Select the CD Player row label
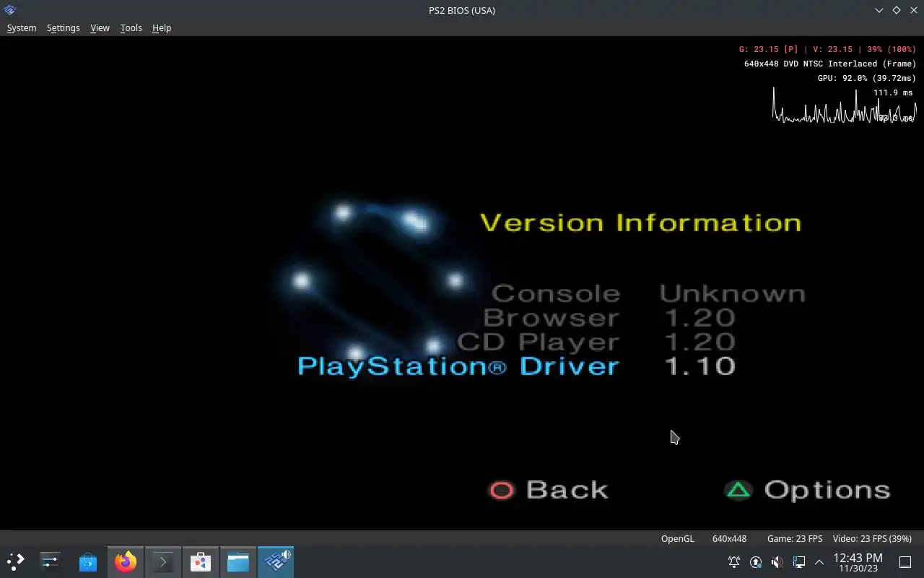Screen dimensions: 924x578 [x=538, y=342]
